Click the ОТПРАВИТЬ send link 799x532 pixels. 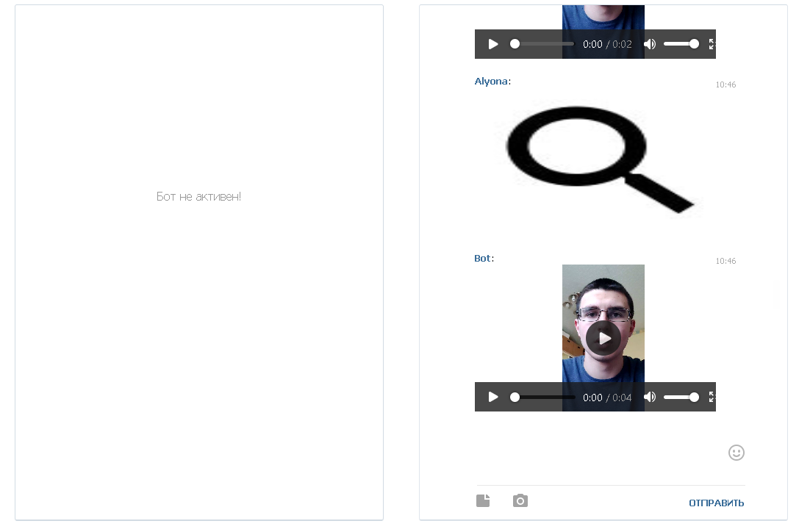tap(717, 503)
